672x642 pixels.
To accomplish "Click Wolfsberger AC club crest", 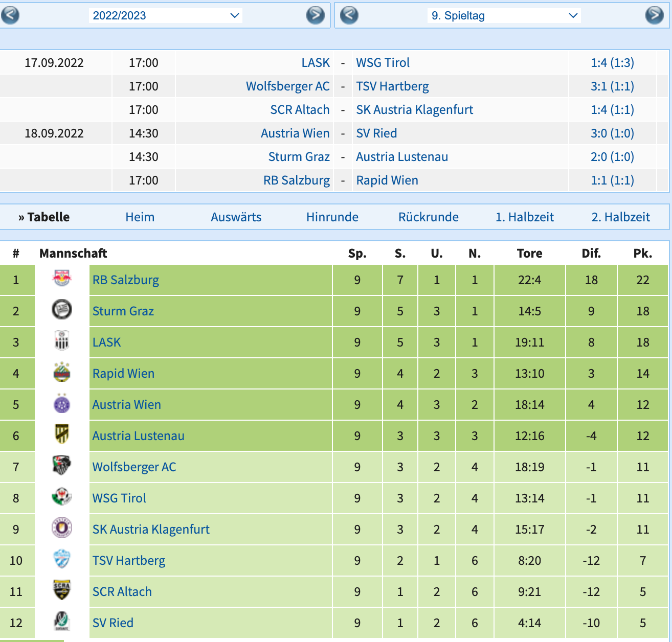I will point(62,465).
